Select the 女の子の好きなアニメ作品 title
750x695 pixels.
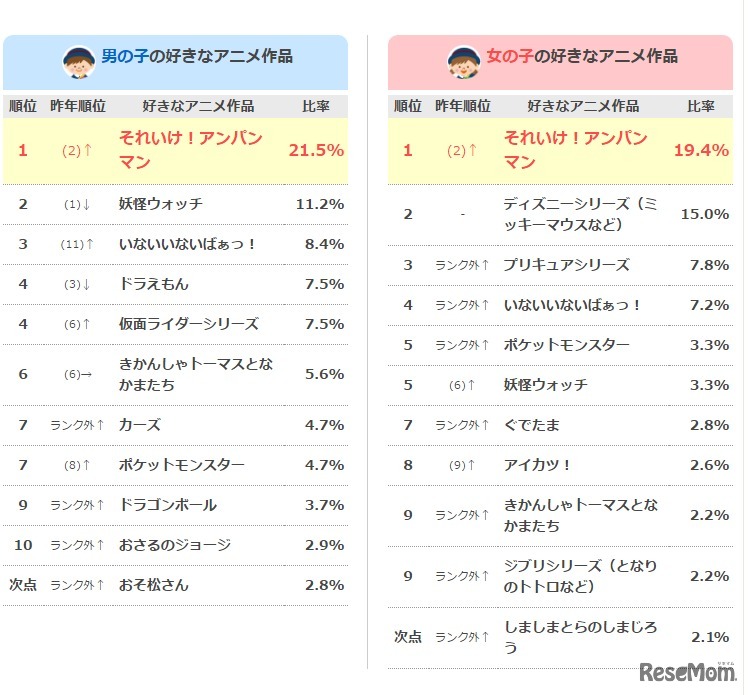click(x=581, y=57)
